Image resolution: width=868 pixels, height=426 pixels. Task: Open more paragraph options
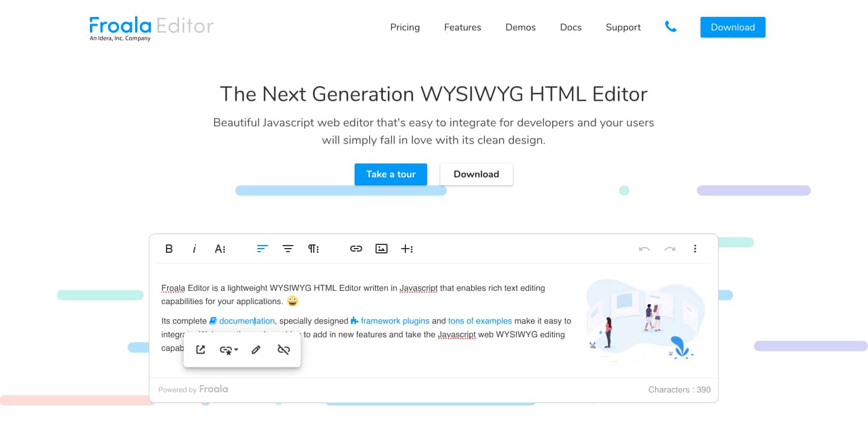coord(314,249)
